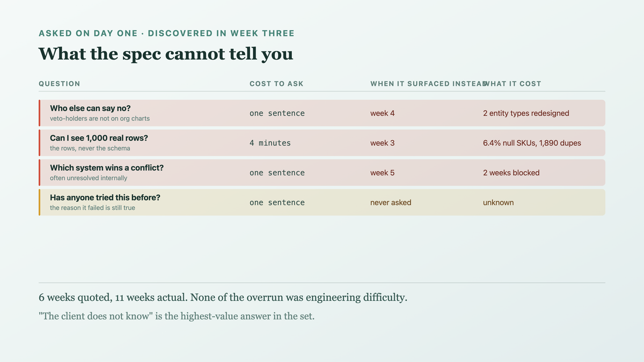Click the "unknown" cost cell
The image size is (644, 362).
click(498, 203)
